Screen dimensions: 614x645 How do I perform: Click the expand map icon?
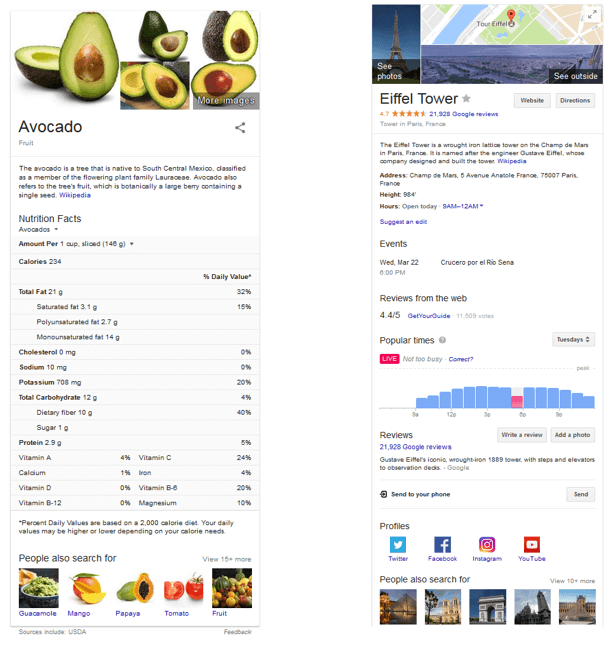(x=591, y=14)
